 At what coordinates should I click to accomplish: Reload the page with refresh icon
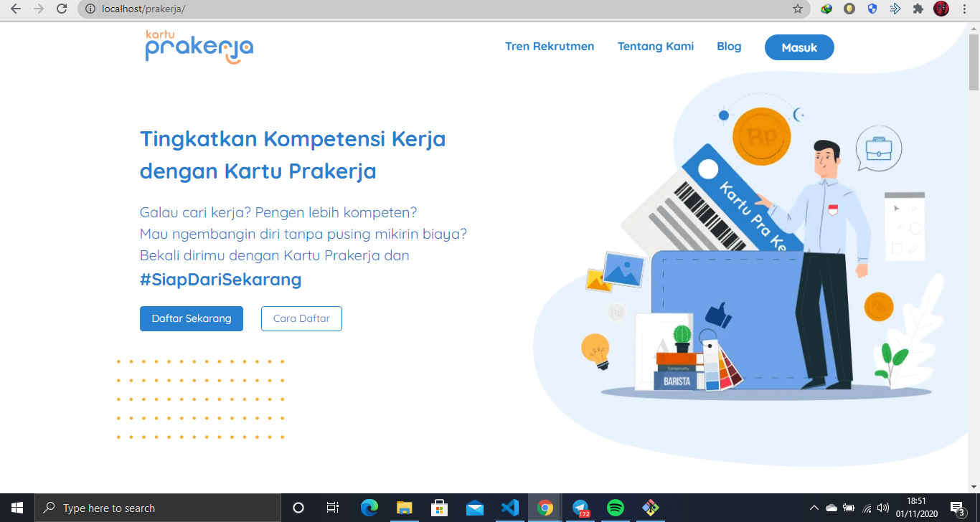pos(62,9)
